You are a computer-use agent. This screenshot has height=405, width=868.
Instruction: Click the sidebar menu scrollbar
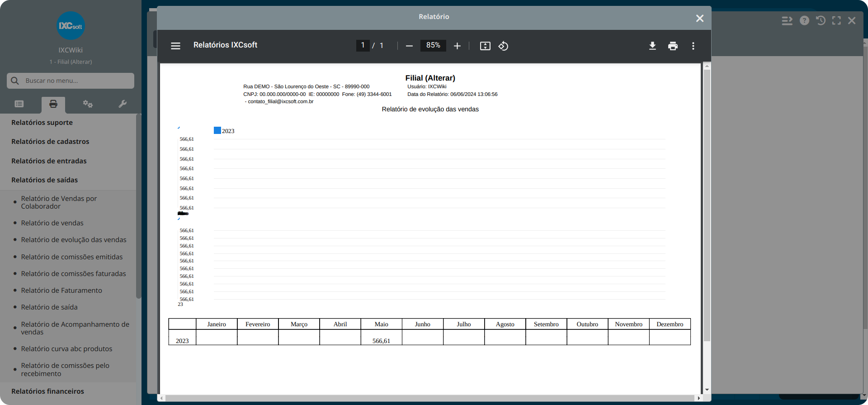(x=138, y=206)
